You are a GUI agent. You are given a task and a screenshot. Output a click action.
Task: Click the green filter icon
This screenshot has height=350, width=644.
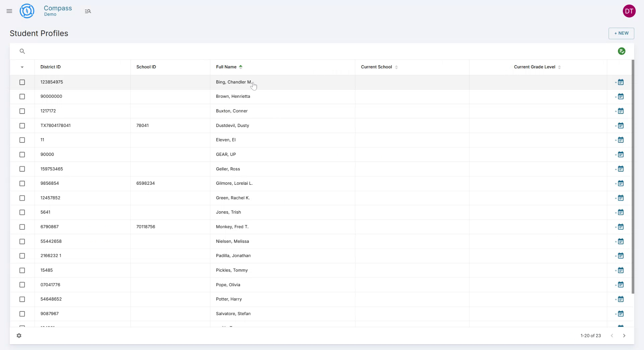click(621, 51)
